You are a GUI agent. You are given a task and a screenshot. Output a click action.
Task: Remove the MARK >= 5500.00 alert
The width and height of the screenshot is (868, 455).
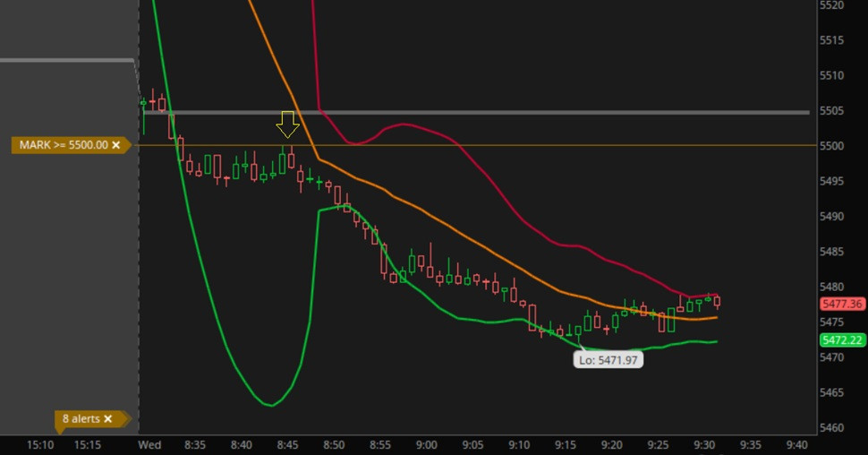115,145
